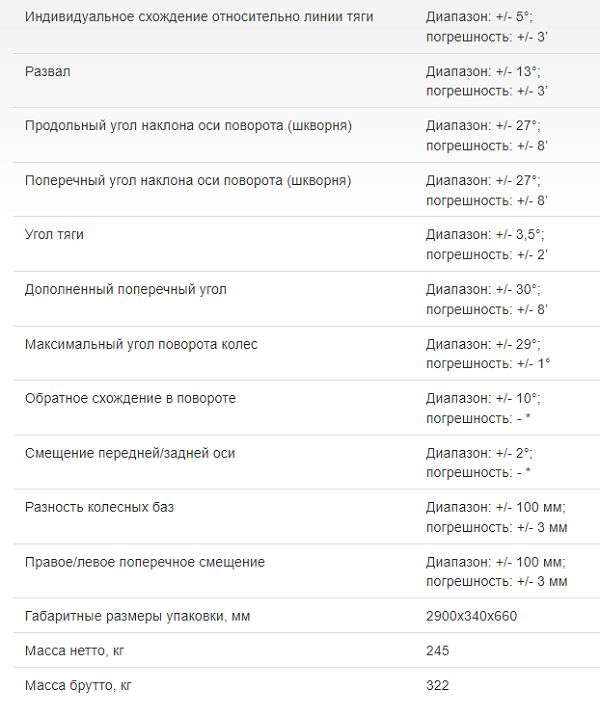
Task: Select 'Дополненный поперечный угол' text
Action: click(x=125, y=290)
